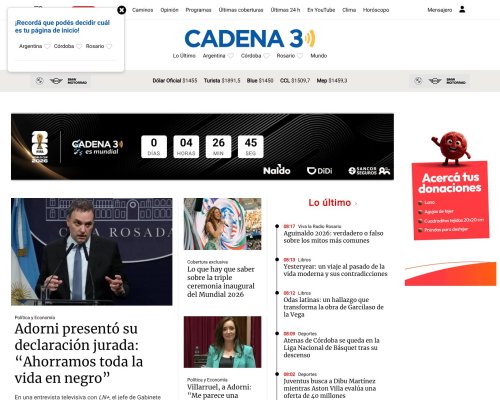Viewport: 500px width, 400px height.
Task: Close the homepage reminder popup
Action: (122, 10)
